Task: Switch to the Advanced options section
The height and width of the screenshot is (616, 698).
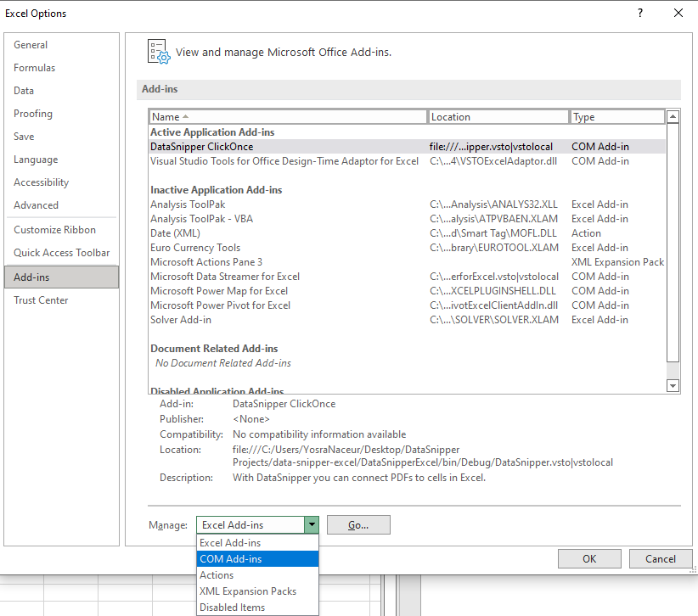Action: 36,204
